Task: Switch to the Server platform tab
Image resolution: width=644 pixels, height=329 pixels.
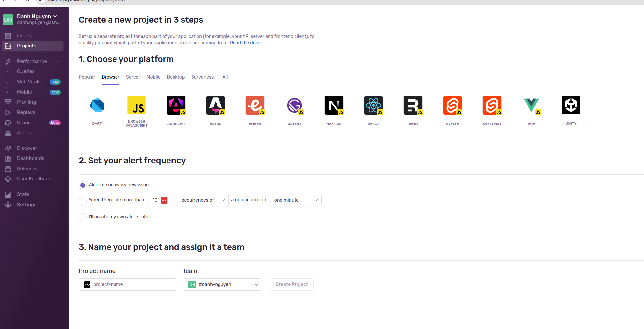Action: pos(133,77)
